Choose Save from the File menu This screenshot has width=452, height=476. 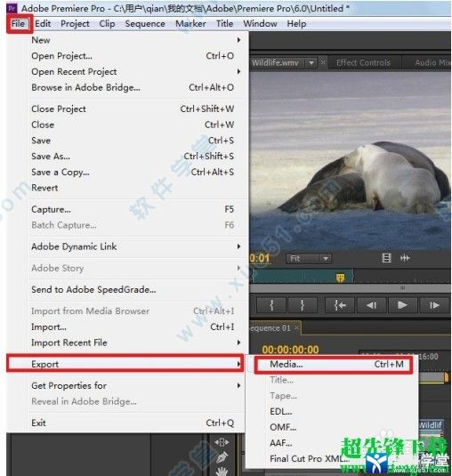(x=136, y=141)
